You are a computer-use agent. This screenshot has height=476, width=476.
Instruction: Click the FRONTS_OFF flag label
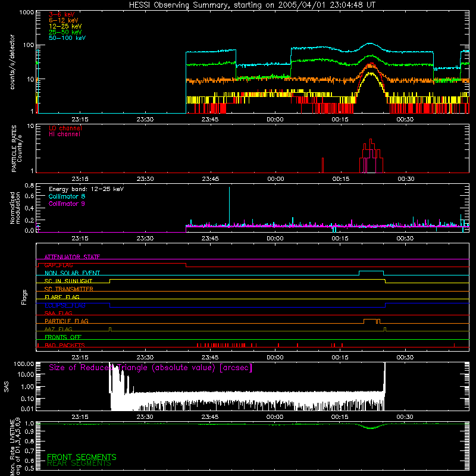pos(63,337)
